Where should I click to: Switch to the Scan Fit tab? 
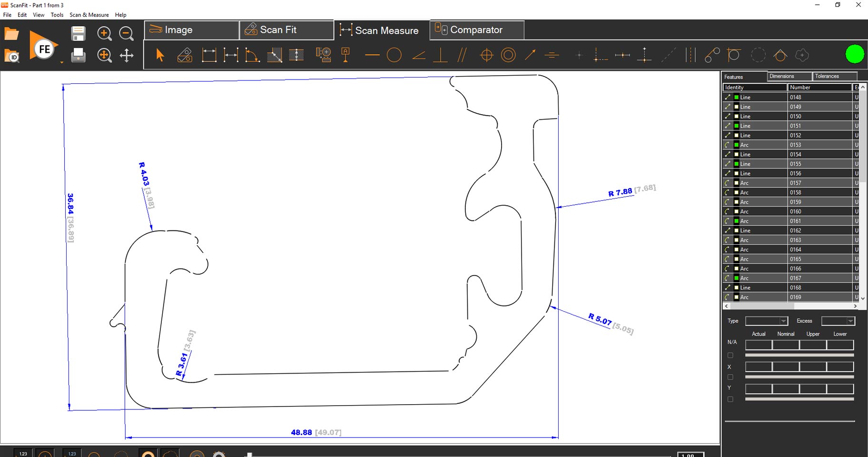point(287,30)
